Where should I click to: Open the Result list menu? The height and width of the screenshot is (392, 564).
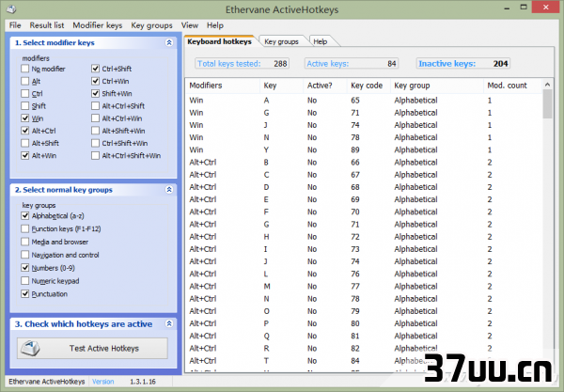coord(47,25)
